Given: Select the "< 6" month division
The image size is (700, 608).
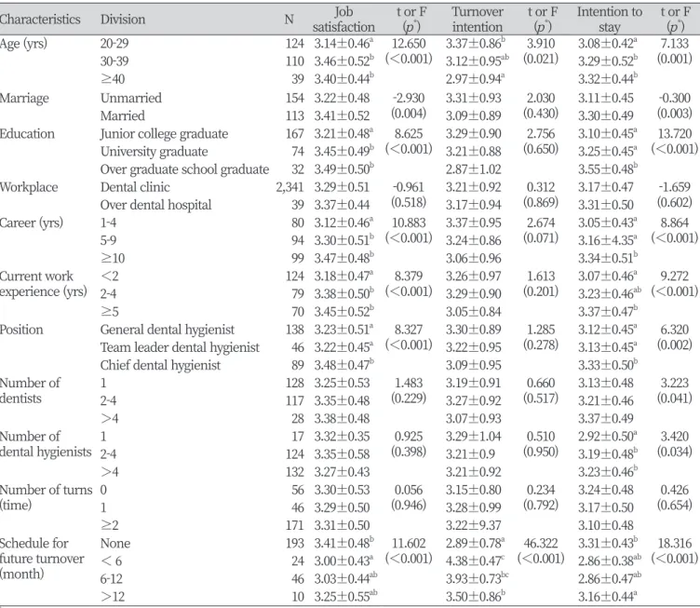Looking at the screenshot, I should coord(111,561).
